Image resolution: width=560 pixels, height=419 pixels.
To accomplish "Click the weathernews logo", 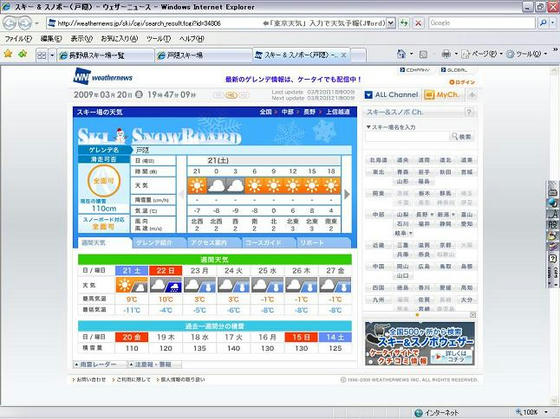I will (x=103, y=76).
